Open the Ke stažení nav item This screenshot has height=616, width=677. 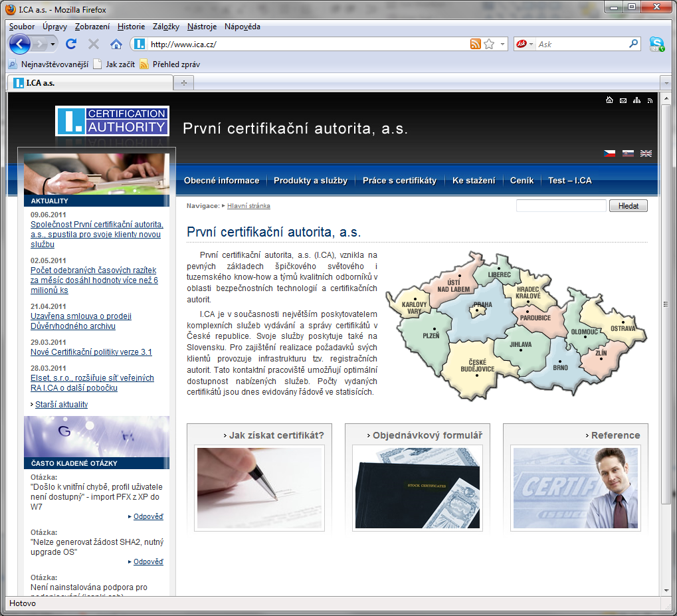pyautogui.click(x=474, y=181)
